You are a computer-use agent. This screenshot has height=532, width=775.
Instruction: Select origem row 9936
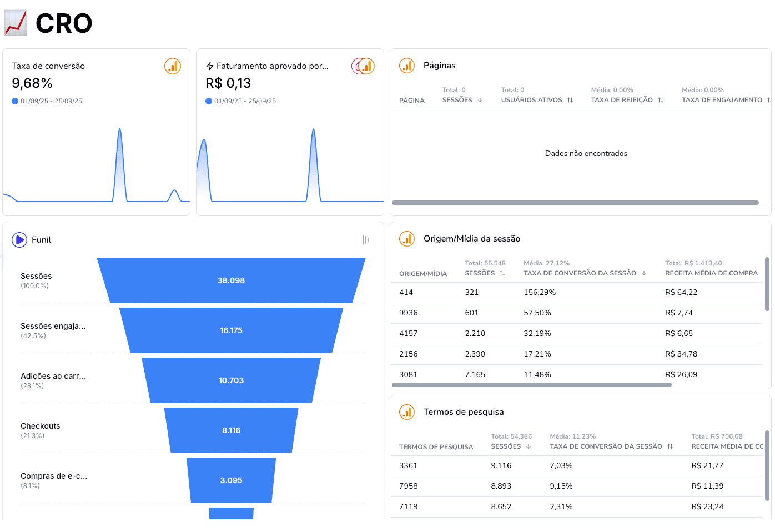click(x=576, y=313)
